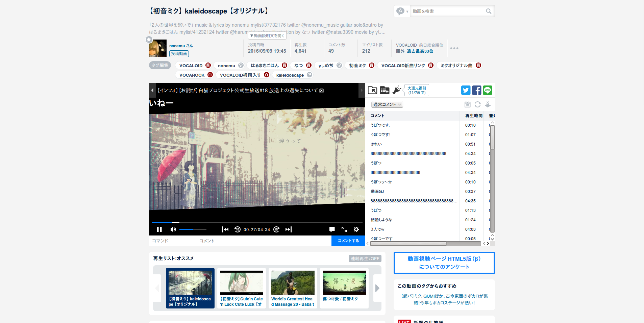Viewport: 644px width, 323px height.
Task: Pause the video
Action: point(159,229)
